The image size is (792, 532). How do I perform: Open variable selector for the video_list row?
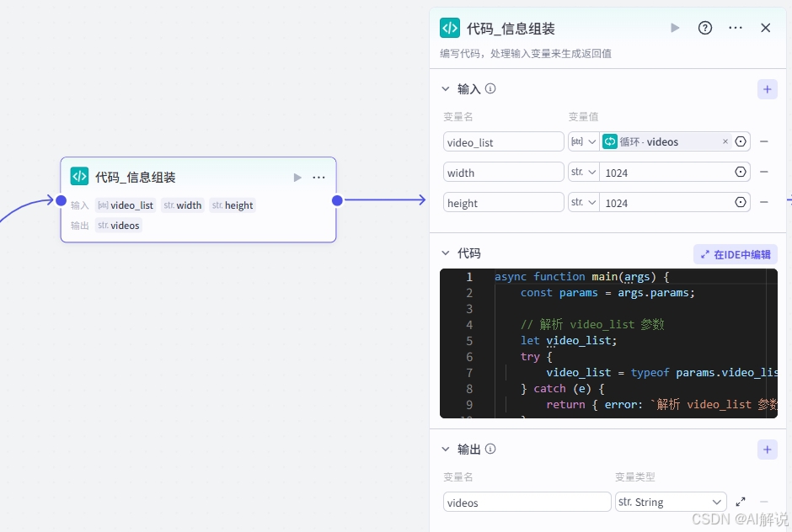(741, 141)
